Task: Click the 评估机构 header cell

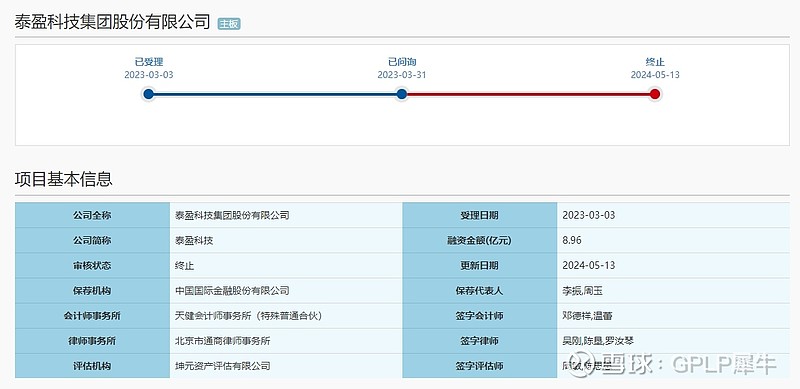Action: [92, 366]
